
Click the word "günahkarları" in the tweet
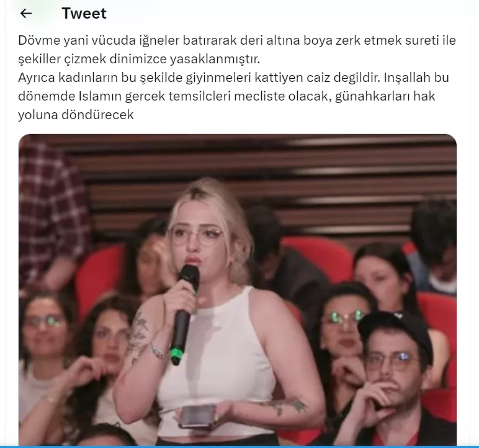tap(372, 97)
